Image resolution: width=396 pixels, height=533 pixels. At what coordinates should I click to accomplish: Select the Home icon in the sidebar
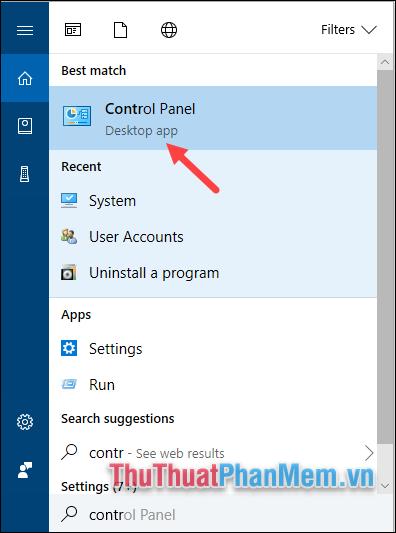pos(25,78)
